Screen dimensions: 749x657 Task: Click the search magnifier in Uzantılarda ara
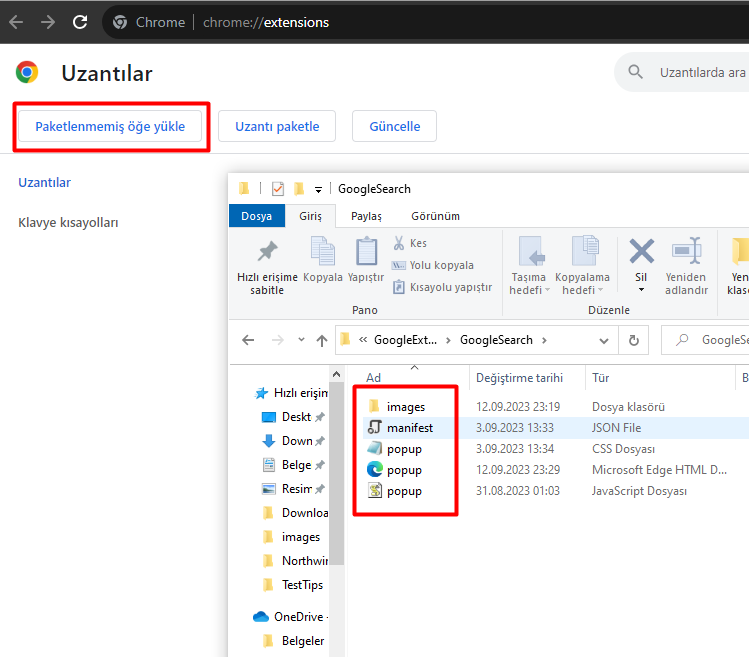tap(635, 72)
